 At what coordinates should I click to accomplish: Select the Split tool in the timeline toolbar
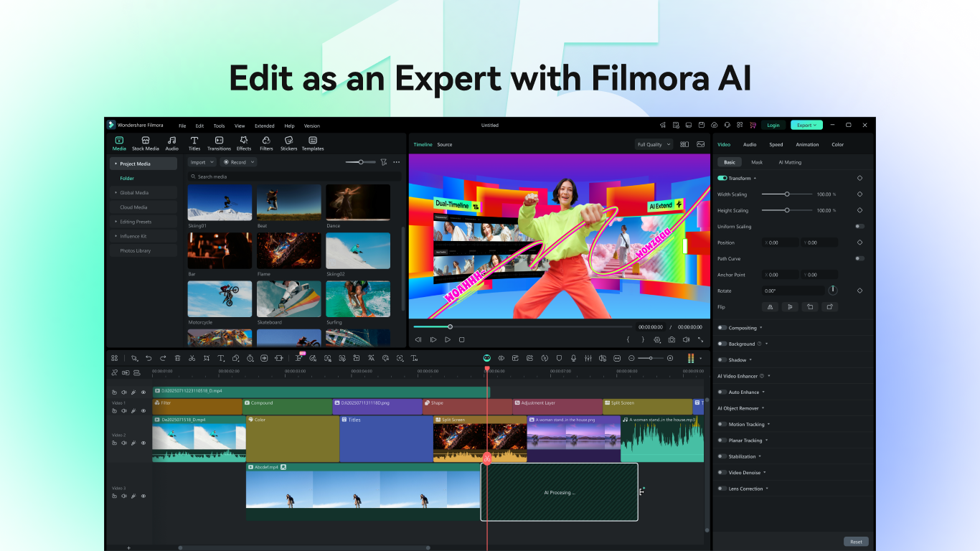[x=192, y=358]
